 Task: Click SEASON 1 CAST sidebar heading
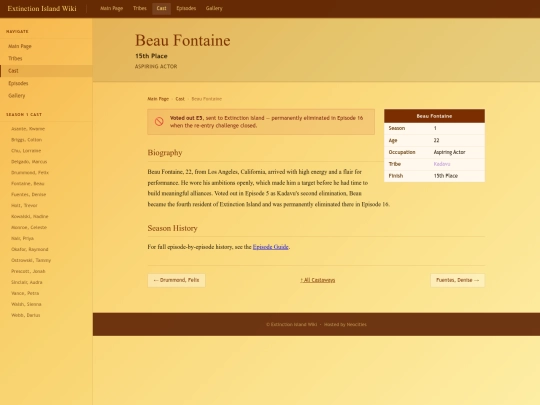coord(24,115)
